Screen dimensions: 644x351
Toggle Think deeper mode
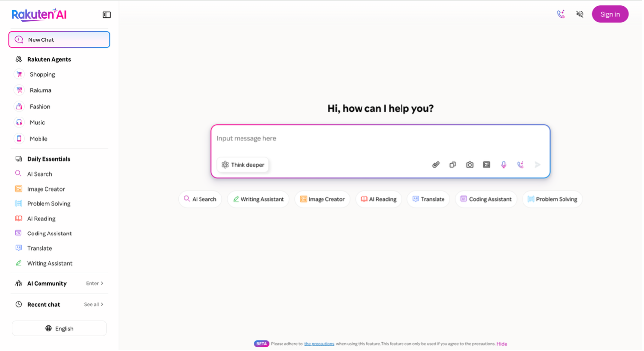point(242,165)
